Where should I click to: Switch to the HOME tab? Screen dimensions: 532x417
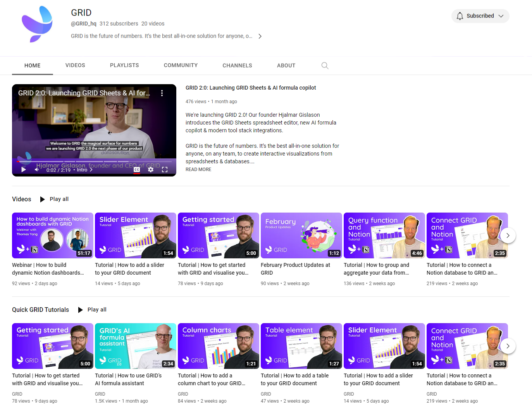33,66
